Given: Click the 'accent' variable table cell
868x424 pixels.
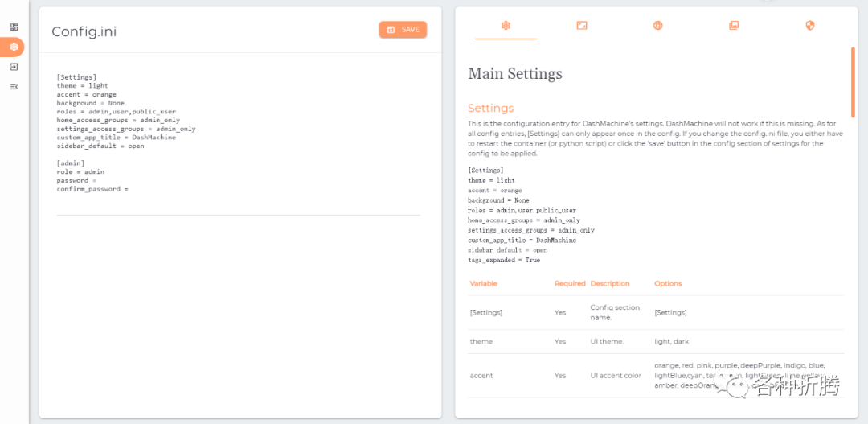Looking at the screenshot, I should click(481, 375).
